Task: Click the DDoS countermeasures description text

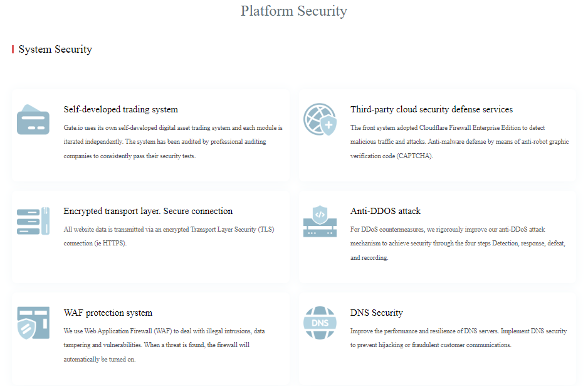Action: pos(458,244)
